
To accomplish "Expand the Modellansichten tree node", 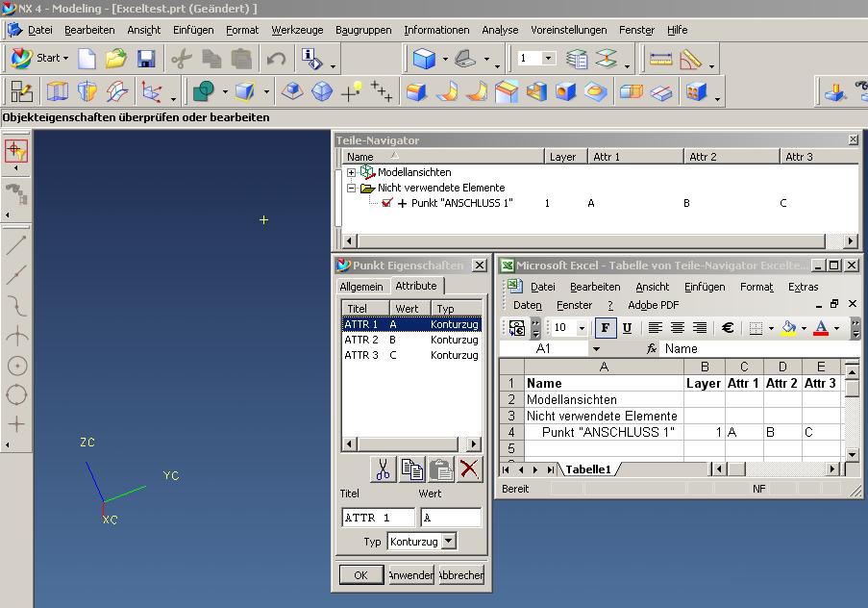I will tap(351, 172).
